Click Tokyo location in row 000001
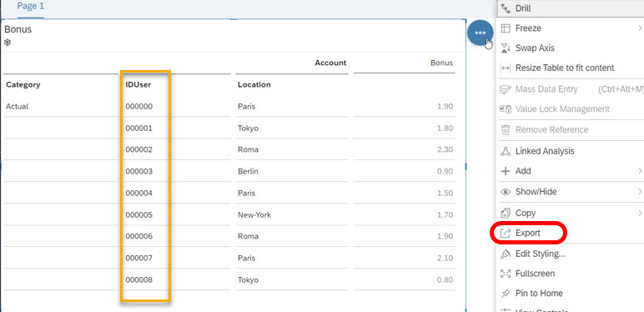This screenshot has width=644, height=312. [248, 128]
